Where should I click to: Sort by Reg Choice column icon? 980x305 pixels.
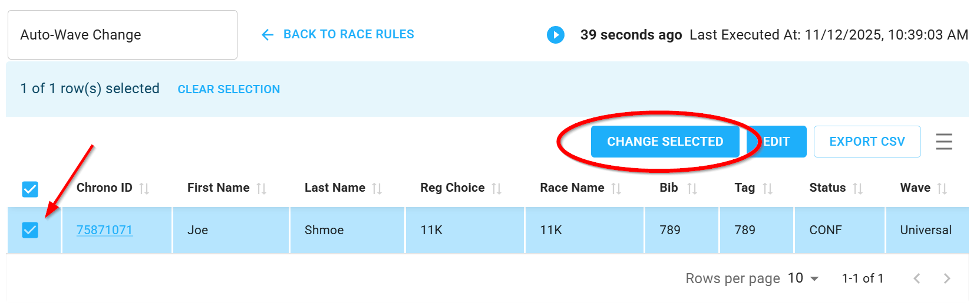(x=497, y=188)
